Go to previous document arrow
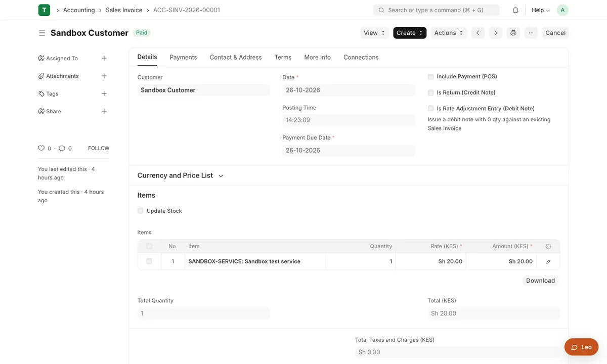 tap(478, 33)
